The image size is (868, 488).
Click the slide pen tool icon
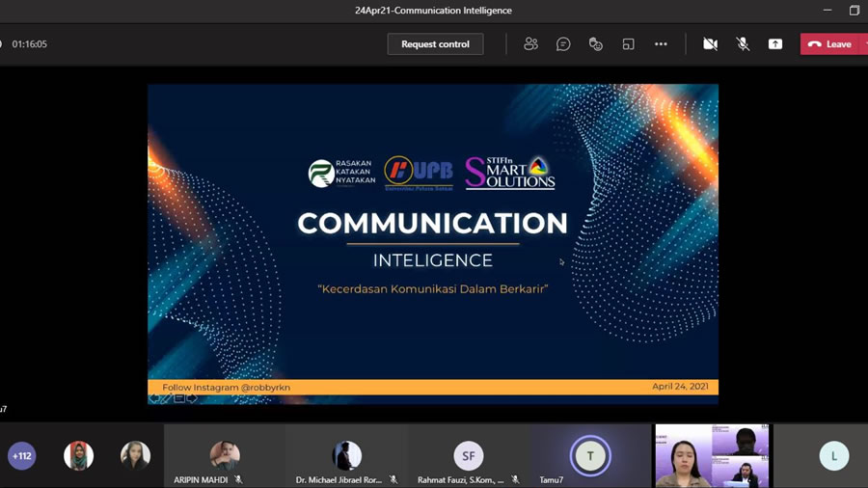pyautogui.click(x=166, y=397)
